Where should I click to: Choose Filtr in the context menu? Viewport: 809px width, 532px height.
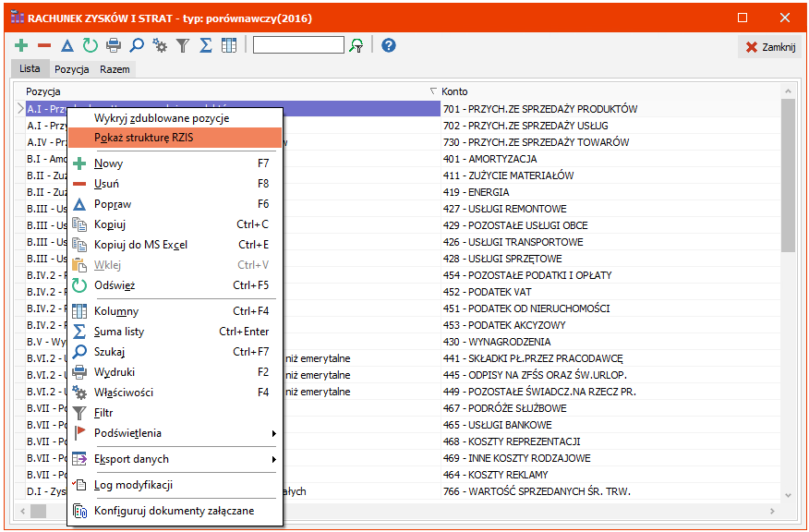click(175, 413)
